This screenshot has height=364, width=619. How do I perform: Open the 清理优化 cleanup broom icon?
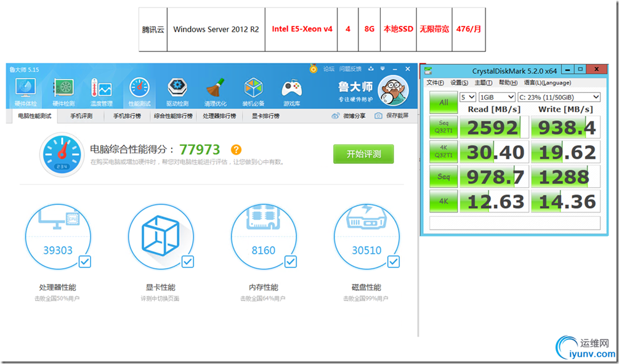pyautogui.click(x=215, y=92)
